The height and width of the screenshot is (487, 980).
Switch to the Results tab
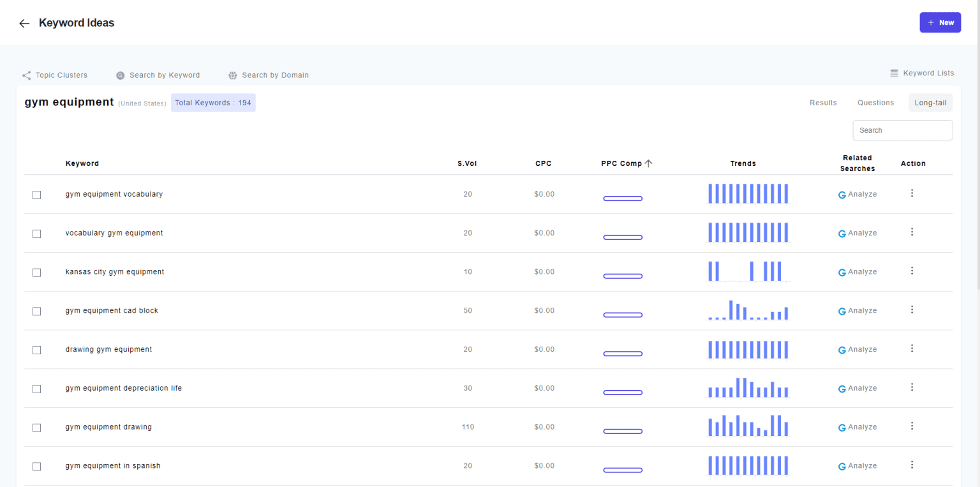pyautogui.click(x=823, y=103)
